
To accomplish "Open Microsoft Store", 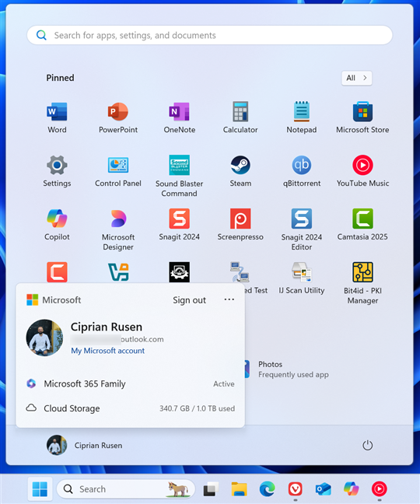I will (362, 117).
